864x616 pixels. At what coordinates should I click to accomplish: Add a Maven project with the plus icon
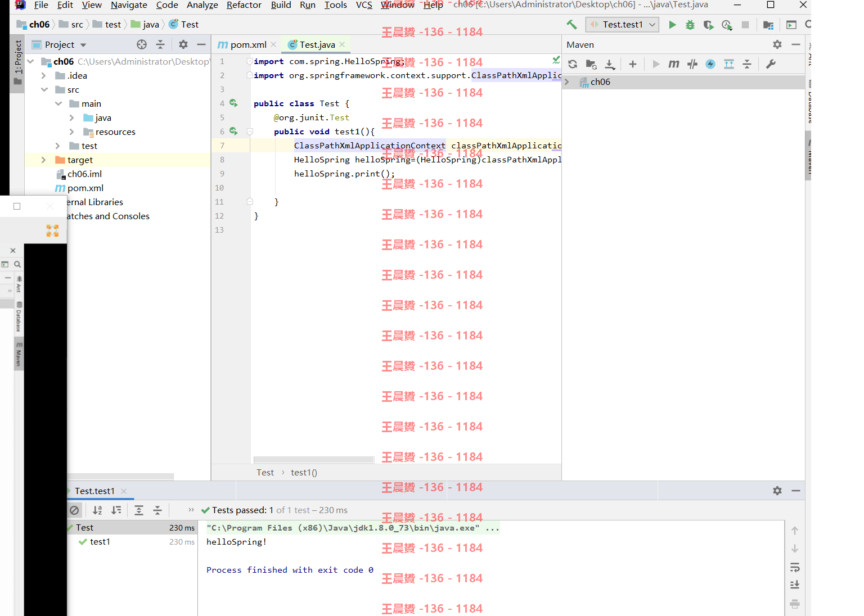(633, 64)
